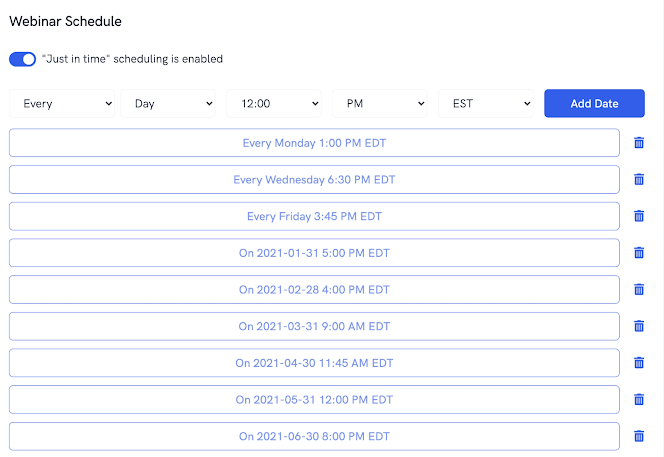The width and height of the screenshot is (664, 457).
Task: Disable "Just in time" scheduling toggle
Action: coord(22,59)
